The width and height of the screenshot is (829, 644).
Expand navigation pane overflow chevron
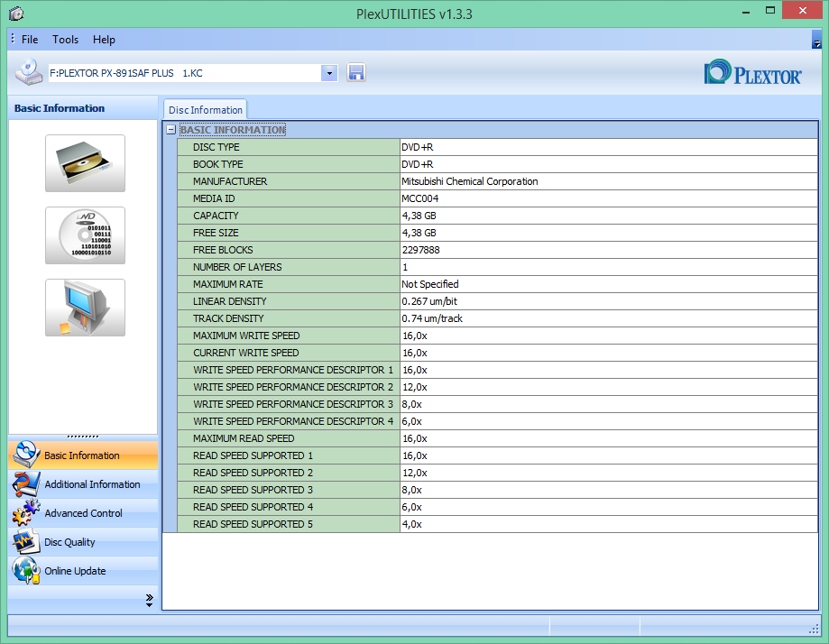149,600
